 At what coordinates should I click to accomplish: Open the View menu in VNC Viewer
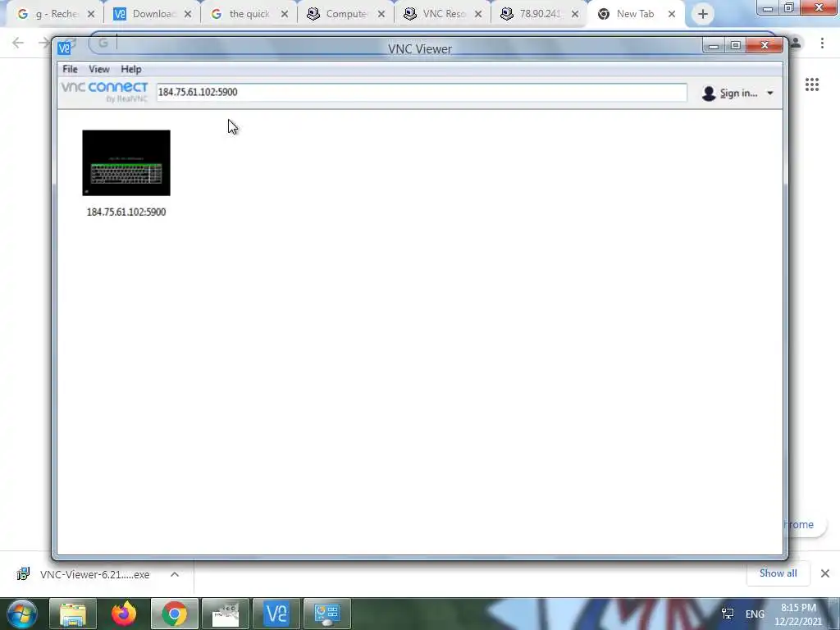point(99,69)
